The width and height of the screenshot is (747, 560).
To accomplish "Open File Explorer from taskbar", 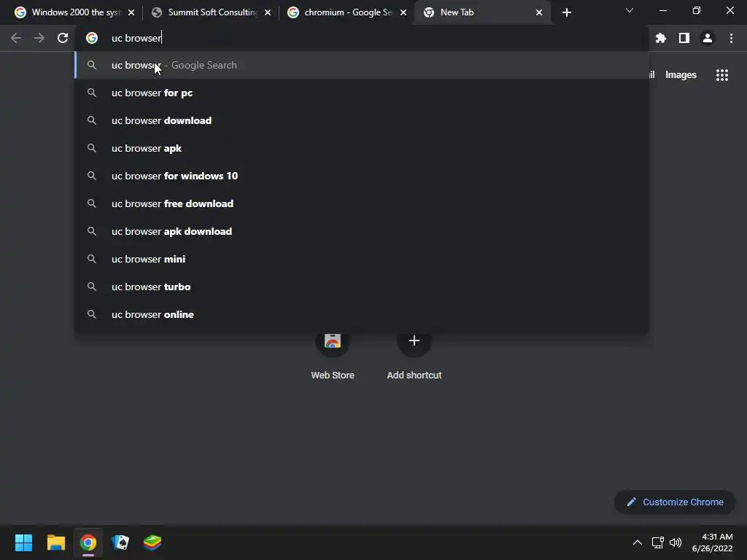I will (55, 542).
